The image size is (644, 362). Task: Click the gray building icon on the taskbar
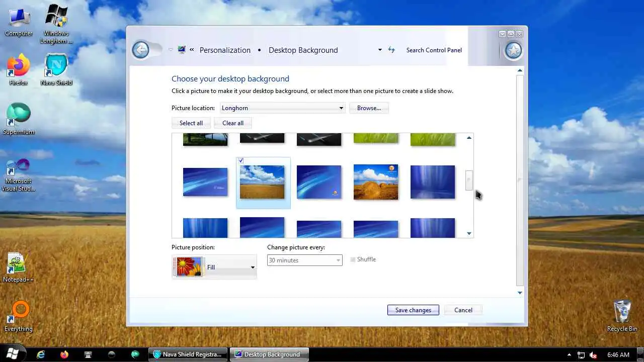click(x=88, y=354)
